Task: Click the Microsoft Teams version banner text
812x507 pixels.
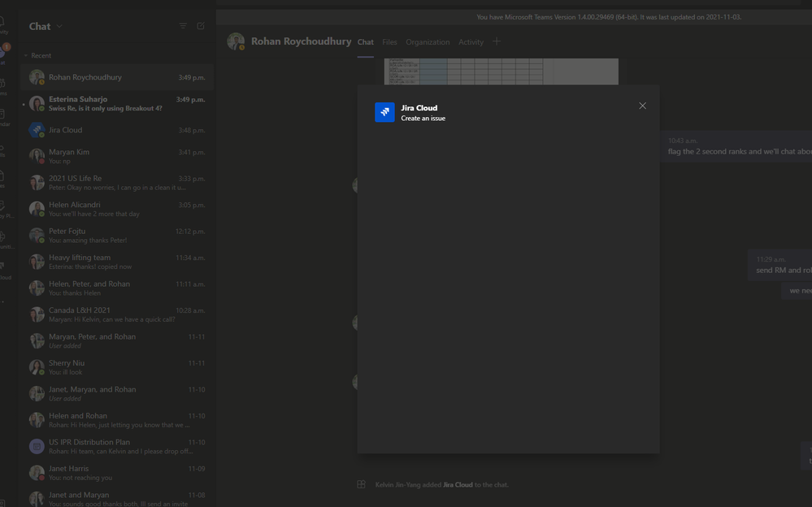Action: [x=609, y=17]
